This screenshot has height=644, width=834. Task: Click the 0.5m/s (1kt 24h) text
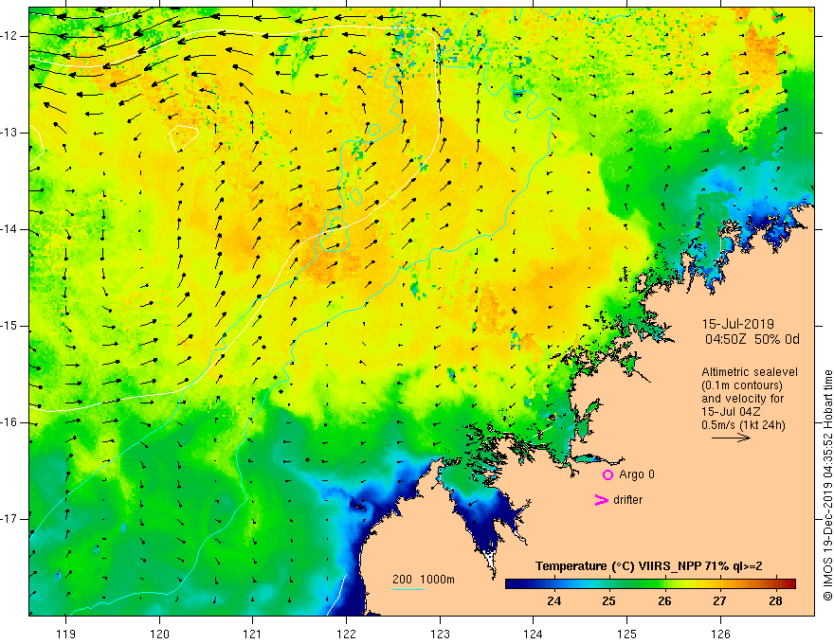pos(743,425)
